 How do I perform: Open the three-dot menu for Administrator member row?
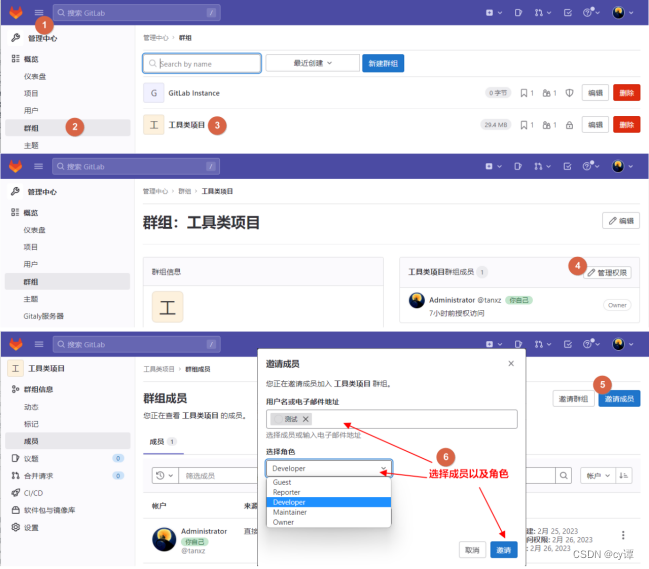pyautogui.click(x=623, y=535)
